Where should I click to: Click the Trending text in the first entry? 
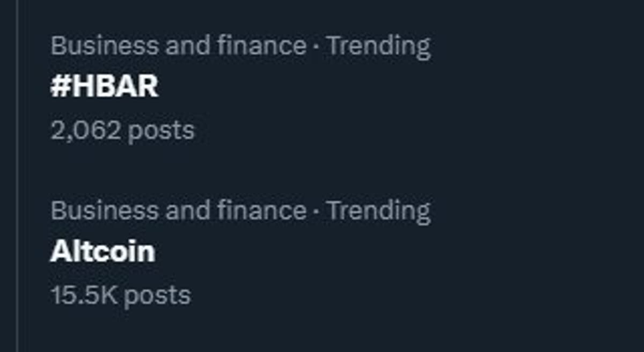(x=378, y=46)
